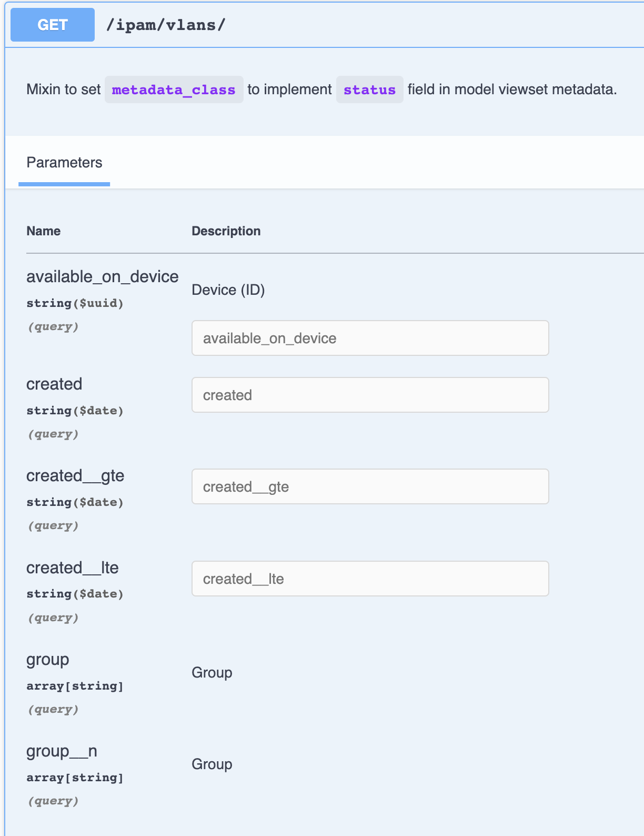Screen dimensions: 644x836
Task: Select the created__gte parameter name label
Action: pos(75,476)
